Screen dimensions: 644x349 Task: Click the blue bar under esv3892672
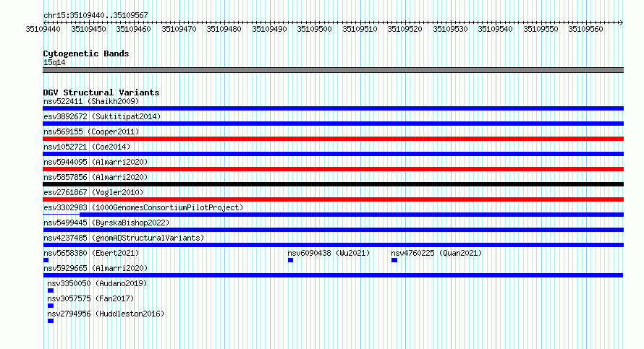[333, 124]
